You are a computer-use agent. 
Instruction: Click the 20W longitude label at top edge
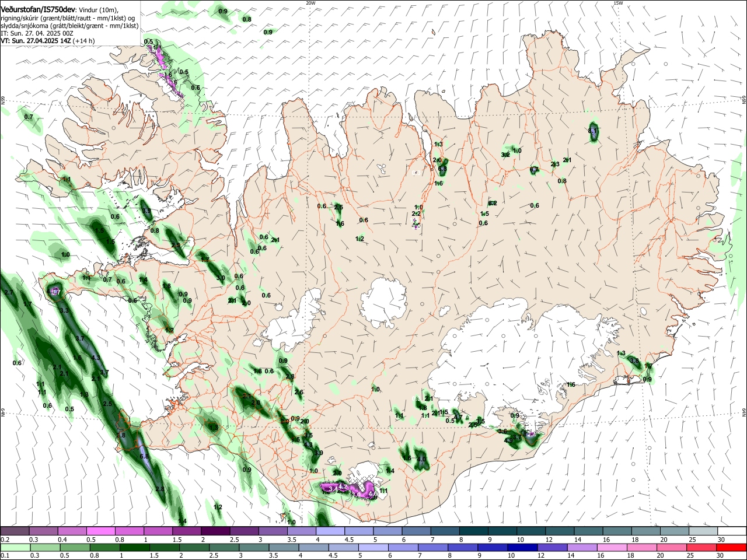click(x=310, y=3)
